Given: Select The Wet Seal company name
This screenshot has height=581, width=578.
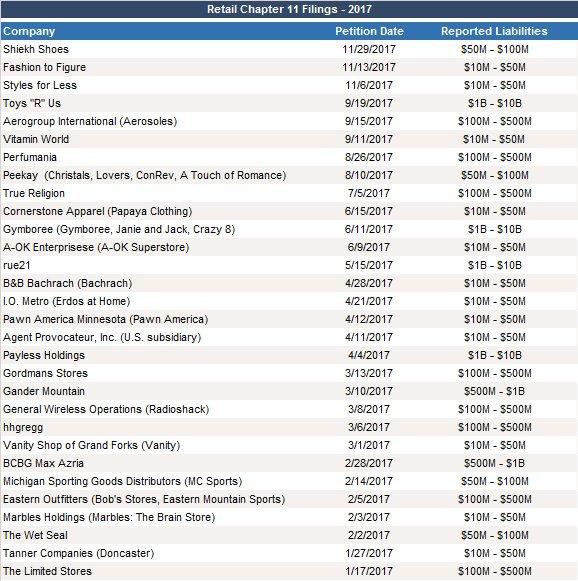Looking at the screenshot, I should click(x=36, y=535).
